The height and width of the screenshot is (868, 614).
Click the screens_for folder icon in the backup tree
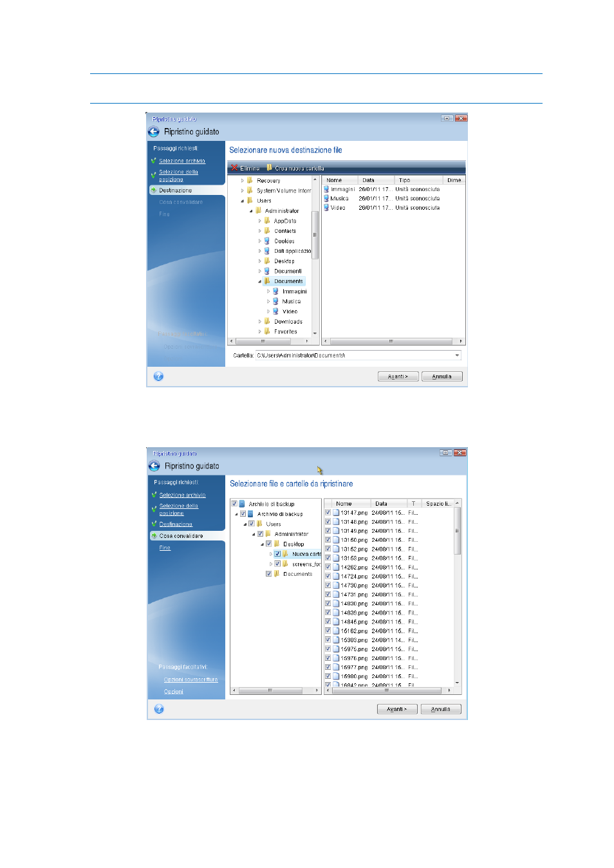pyautogui.click(x=285, y=564)
